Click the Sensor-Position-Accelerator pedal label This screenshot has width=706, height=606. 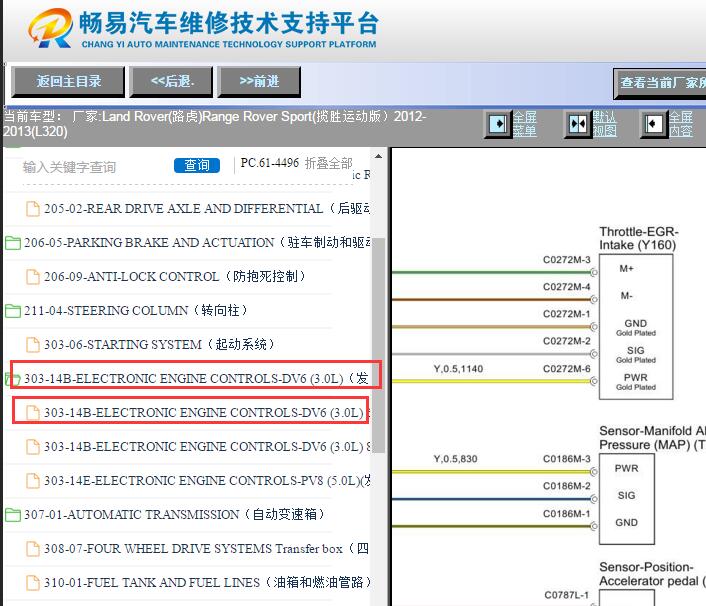point(652,574)
